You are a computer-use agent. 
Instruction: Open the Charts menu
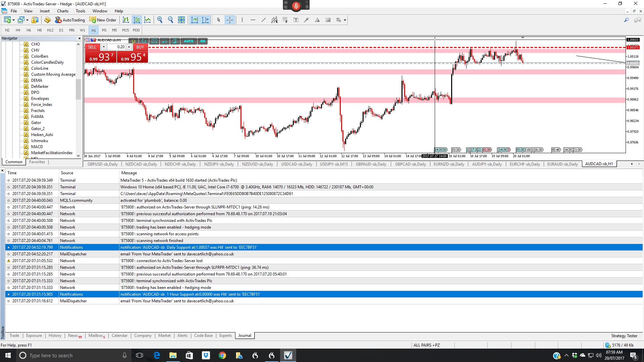point(62,11)
